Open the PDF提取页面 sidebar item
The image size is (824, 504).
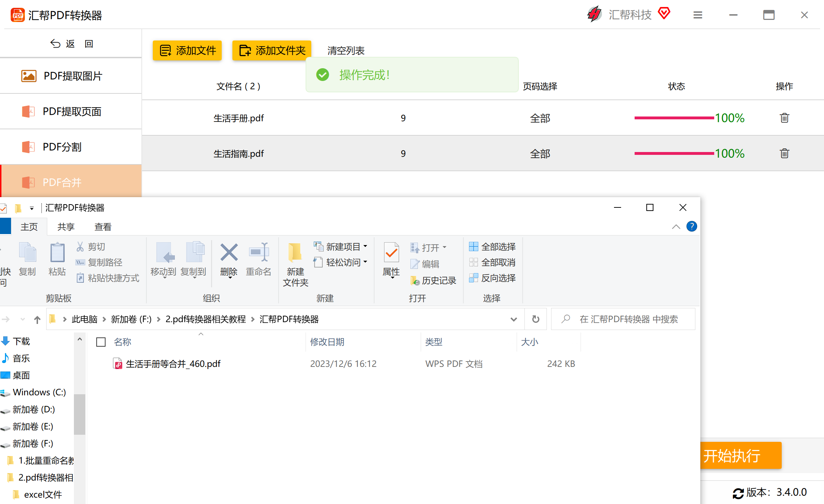71,112
